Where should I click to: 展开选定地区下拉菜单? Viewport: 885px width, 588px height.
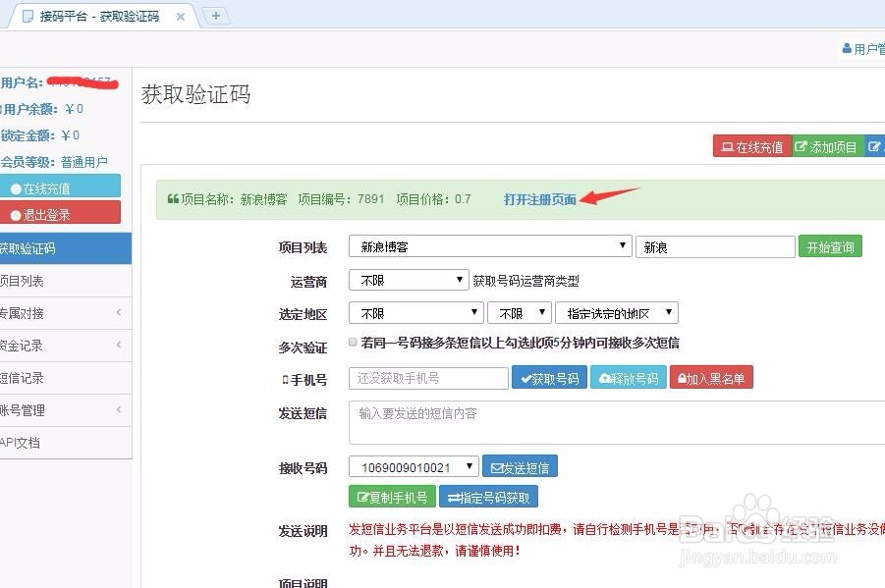click(415, 311)
